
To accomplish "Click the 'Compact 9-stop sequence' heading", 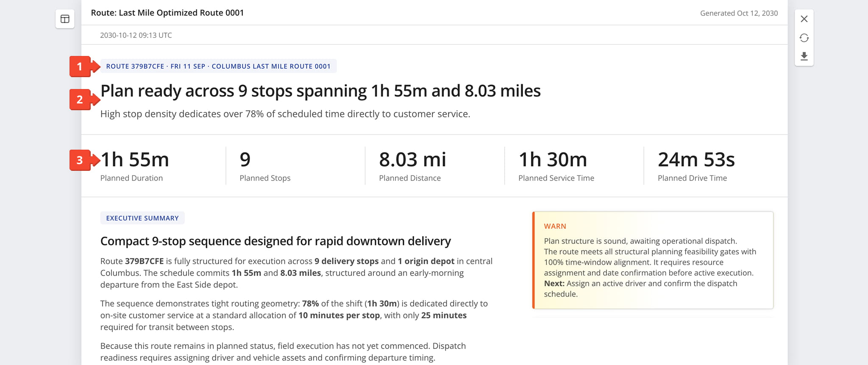I will (x=275, y=241).
